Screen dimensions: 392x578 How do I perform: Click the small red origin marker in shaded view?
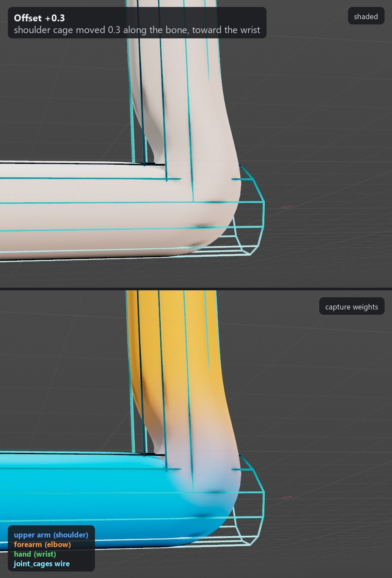coord(285,207)
